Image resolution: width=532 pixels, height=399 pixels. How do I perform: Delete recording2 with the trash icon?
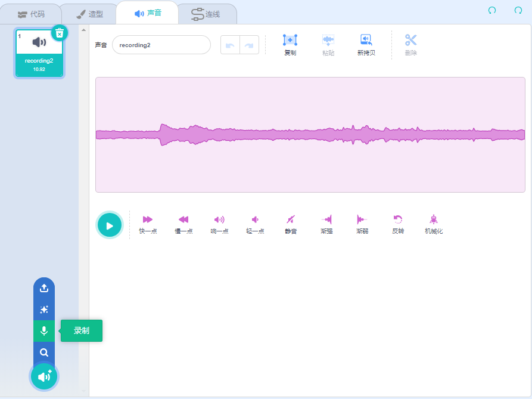point(60,33)
